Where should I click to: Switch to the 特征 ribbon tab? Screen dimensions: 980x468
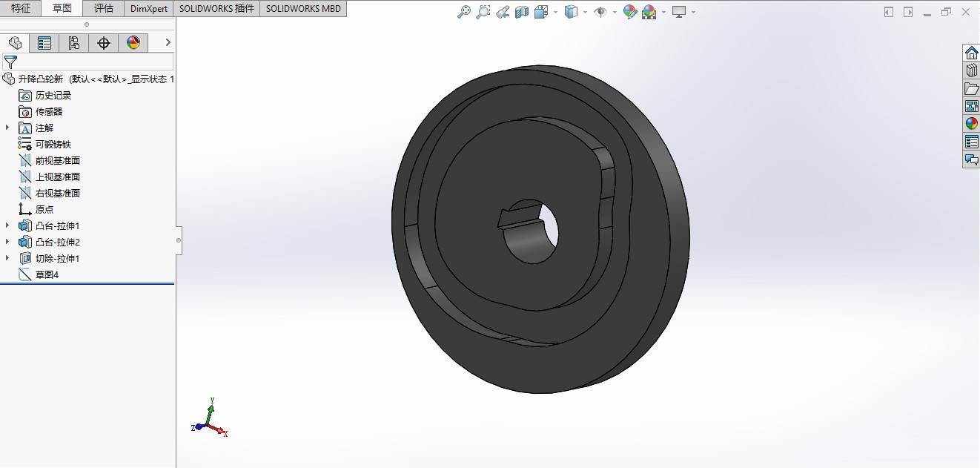(x=21, y=9)
